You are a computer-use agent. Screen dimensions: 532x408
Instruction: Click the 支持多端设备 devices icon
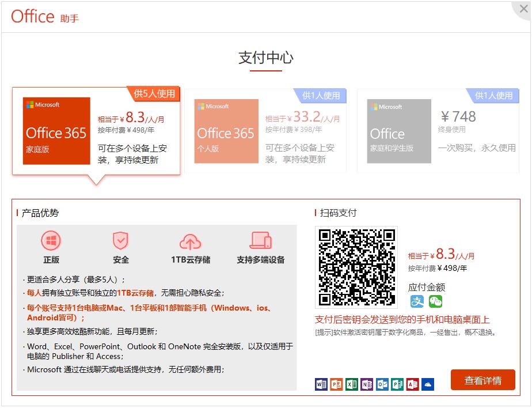click(261, 240)
